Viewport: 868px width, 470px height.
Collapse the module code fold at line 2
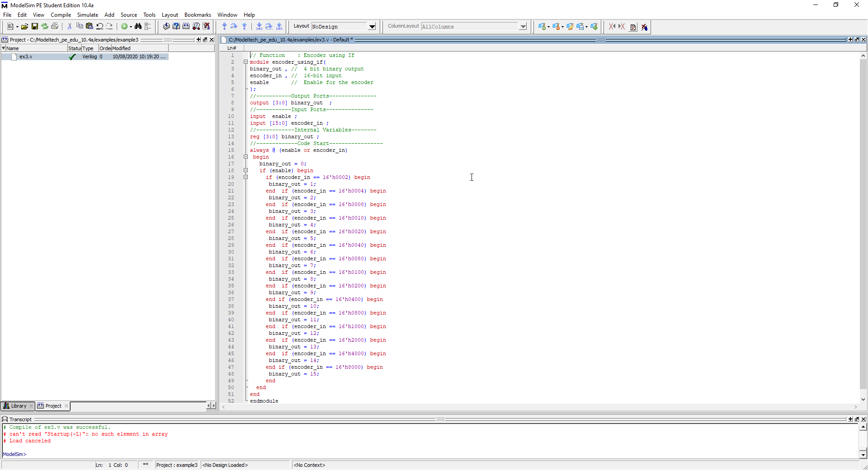[x=245, y=62]
